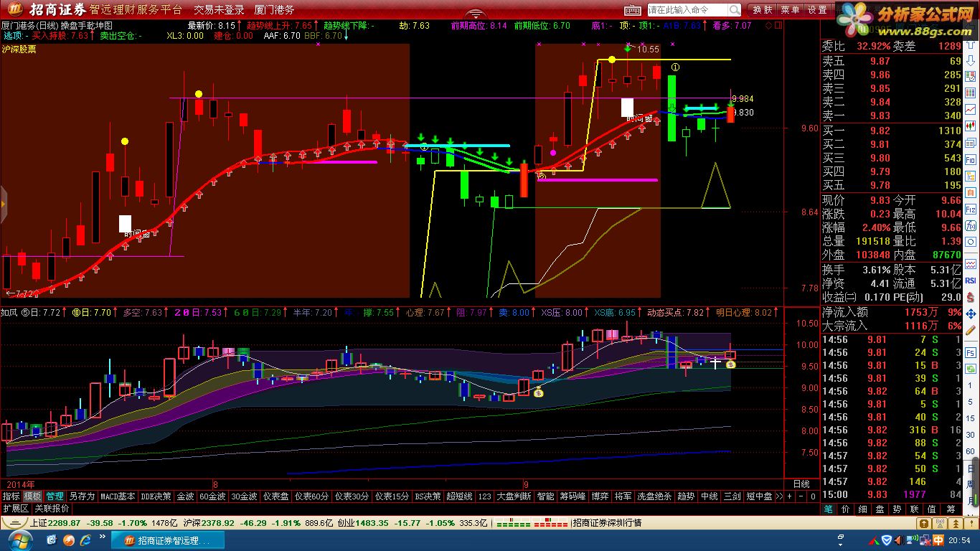Click the + button beside template tabs
The width and height of the screenshot is (980, 551).
point(790,496)
